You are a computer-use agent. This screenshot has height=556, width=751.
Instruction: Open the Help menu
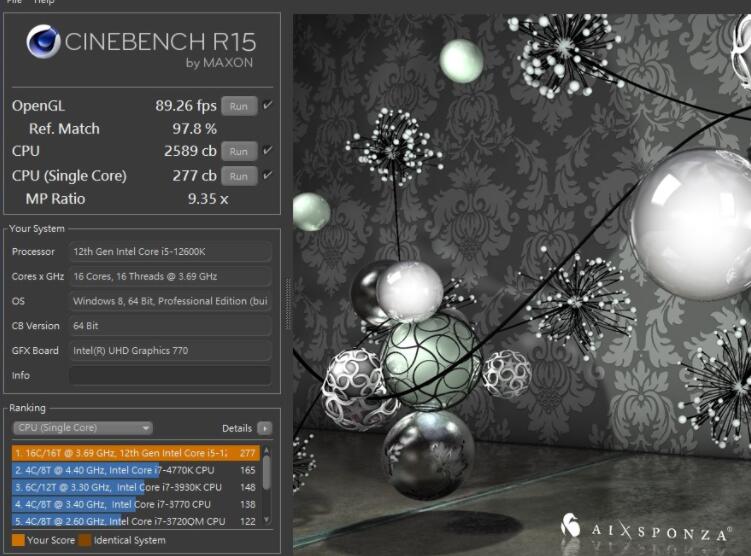point(44,2)
